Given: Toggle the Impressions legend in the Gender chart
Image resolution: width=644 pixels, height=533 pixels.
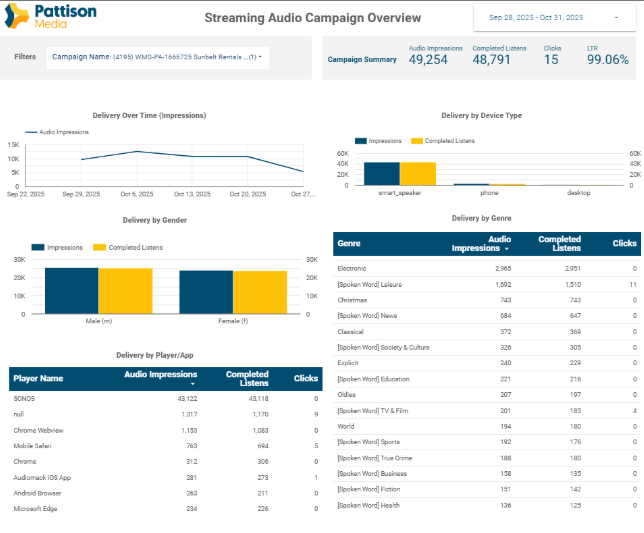Looking at the screenshot, I should click(x=57, y=248).
